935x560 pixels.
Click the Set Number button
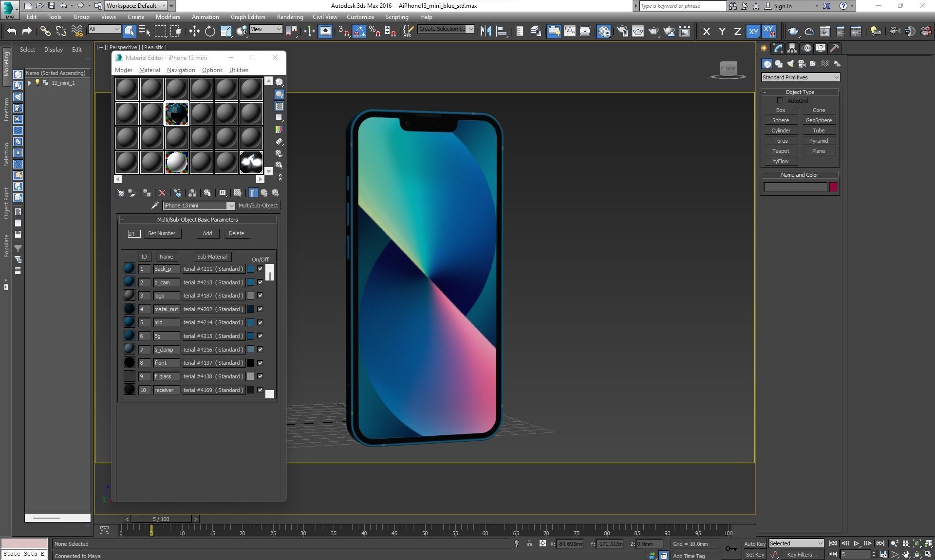point(162,233)
